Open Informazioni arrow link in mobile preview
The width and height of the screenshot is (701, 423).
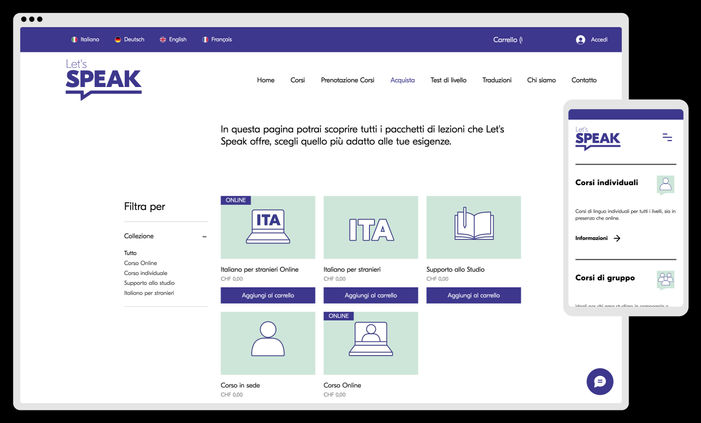coord(598,238)
